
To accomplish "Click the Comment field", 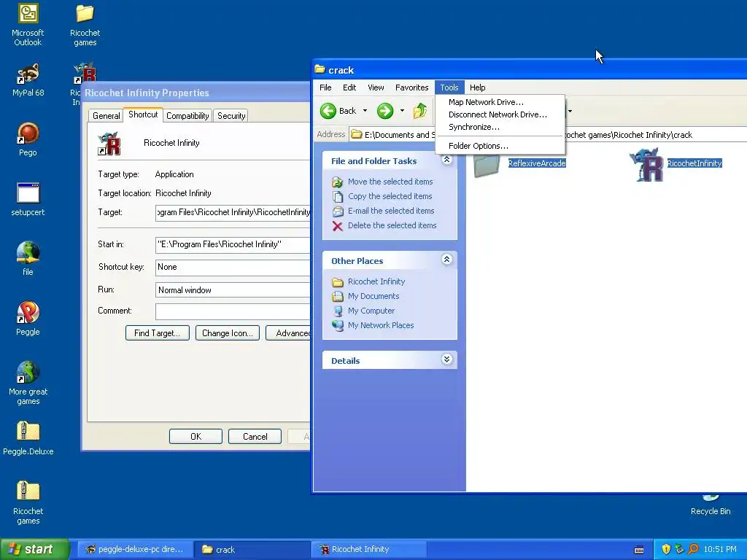I will [233, 311].
